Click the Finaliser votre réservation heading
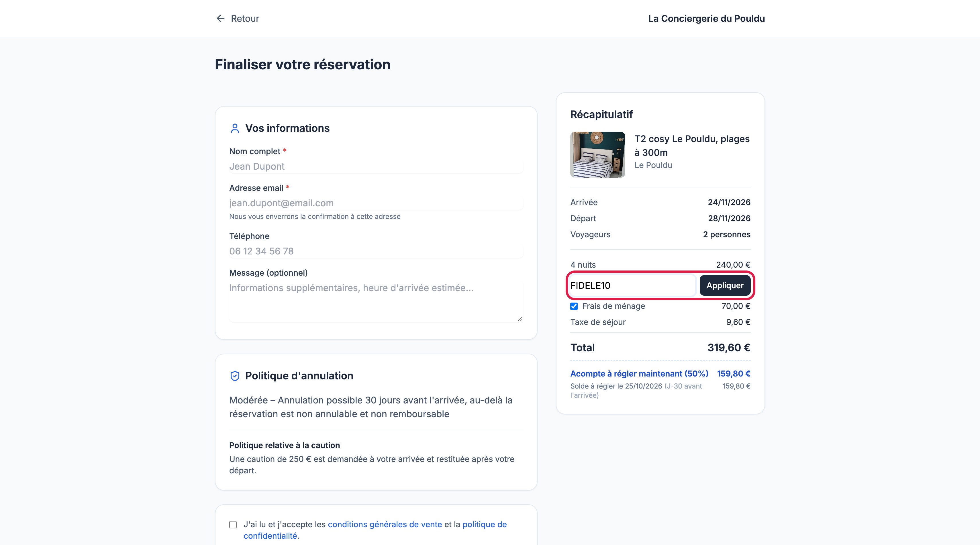 coord(302,64)
